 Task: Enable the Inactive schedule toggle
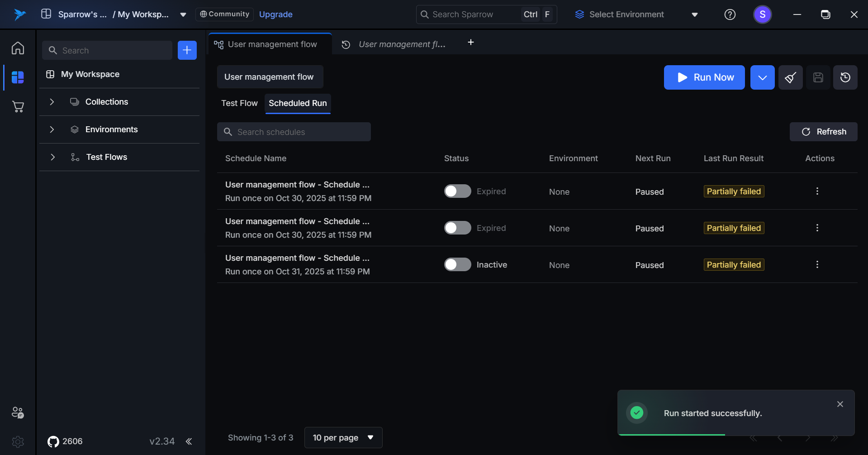click(x=457, y=264)
